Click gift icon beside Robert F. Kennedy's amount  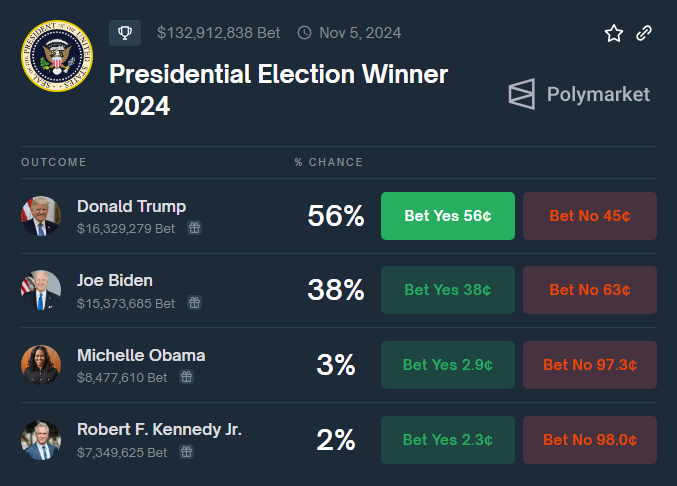186,452
